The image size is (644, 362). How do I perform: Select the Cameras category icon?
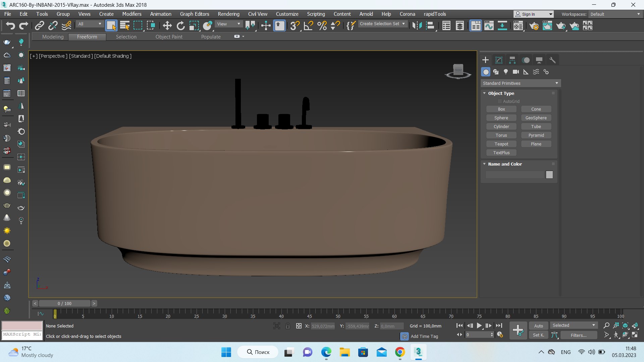tap(516, 72)
